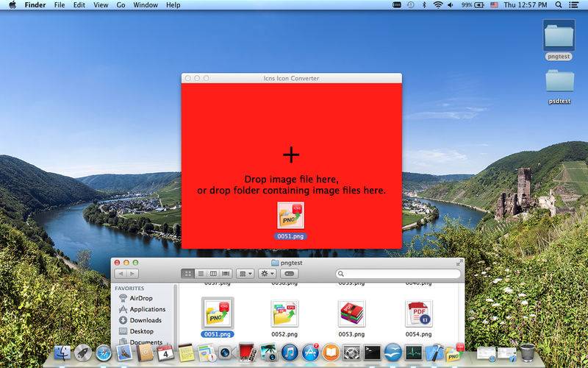Open the pngtest folder on the desktop
Viewport: 588px width, 368px height.
tap(559, 36)
